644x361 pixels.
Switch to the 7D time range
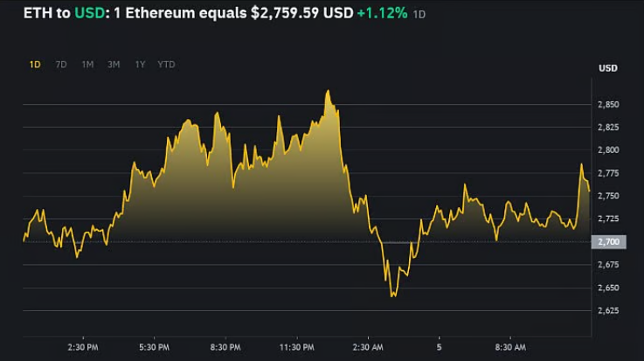click(61, 65)
